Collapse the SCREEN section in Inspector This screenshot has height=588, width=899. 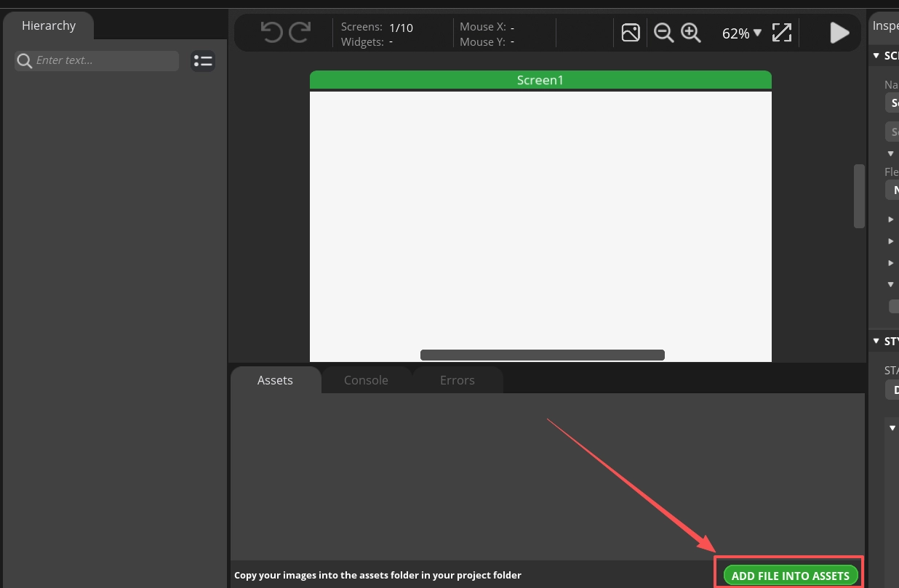(x=876, y=56)
